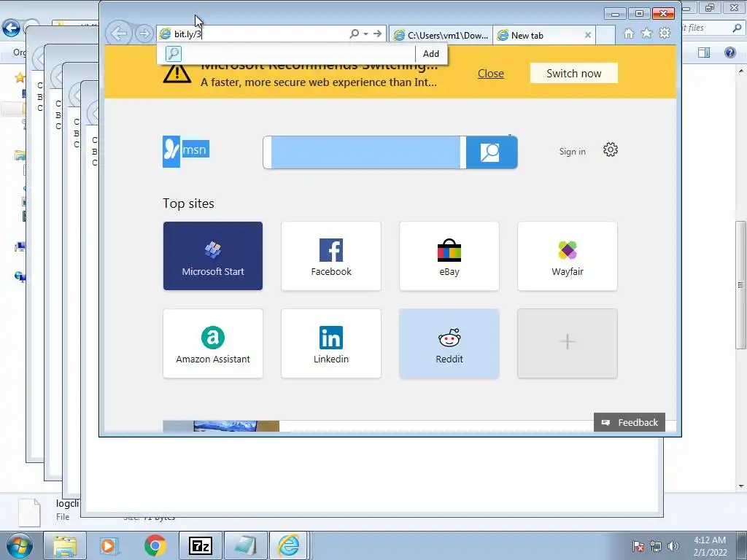Image resolution: width=747 pixels, height=560 pixels.
Task: Open the Microsoft Start tile
Action: (213, 256)
